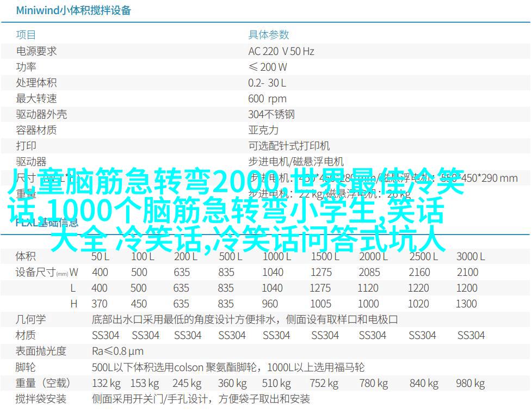Select the 600 rpm max speed value
The height and width of the screenshot is (413, 532).
pos(267,98)
